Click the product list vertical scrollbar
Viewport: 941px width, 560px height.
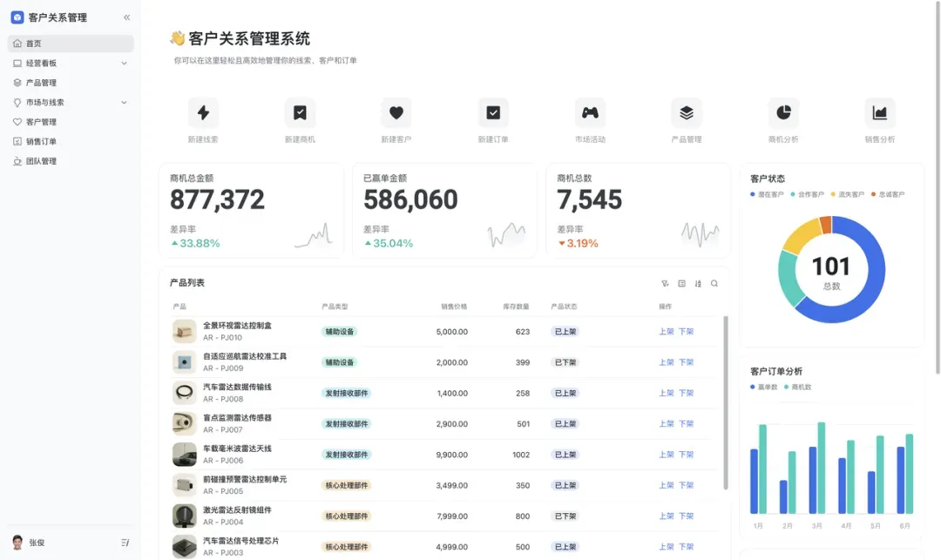pyautogui.click(x=725, y=401)
